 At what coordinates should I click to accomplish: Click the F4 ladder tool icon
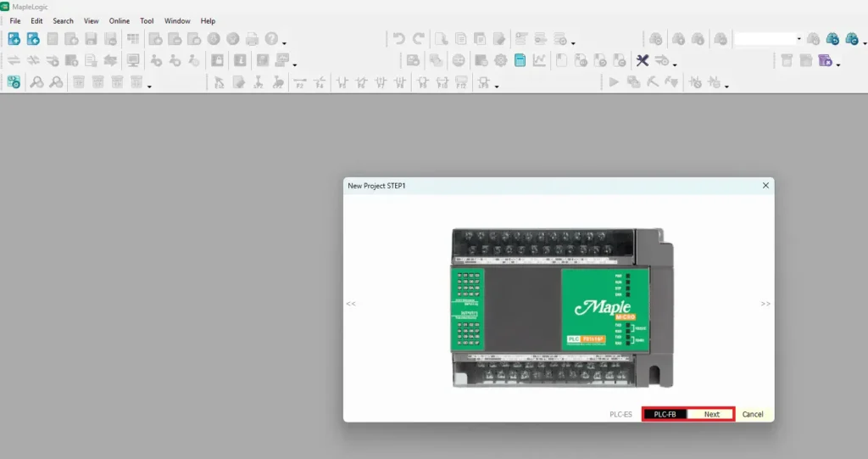coord(320,83)
